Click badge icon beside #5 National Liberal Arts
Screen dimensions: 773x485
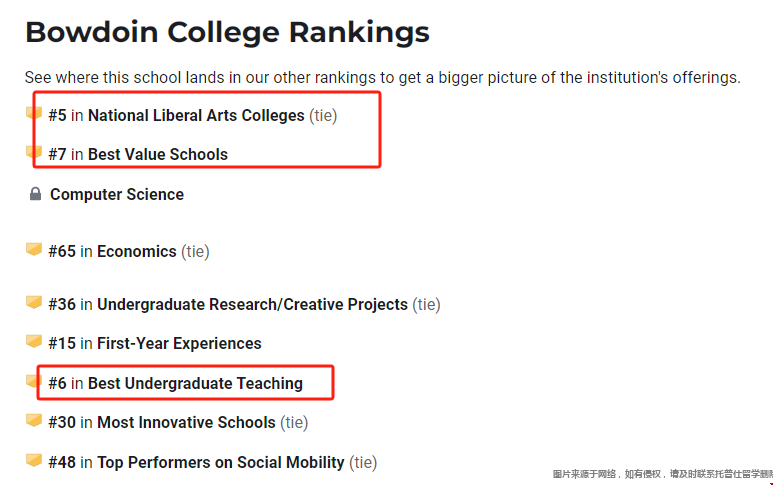point(34,113)
